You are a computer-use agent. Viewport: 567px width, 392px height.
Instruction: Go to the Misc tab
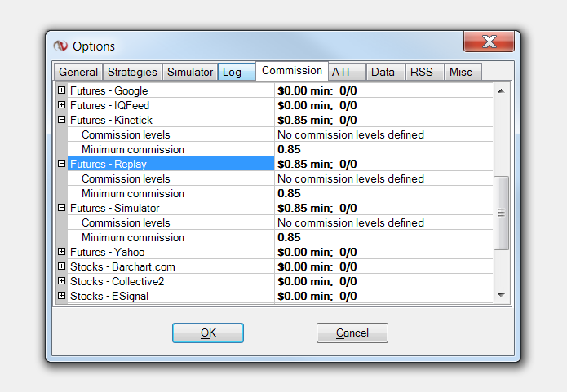[463, 72]
